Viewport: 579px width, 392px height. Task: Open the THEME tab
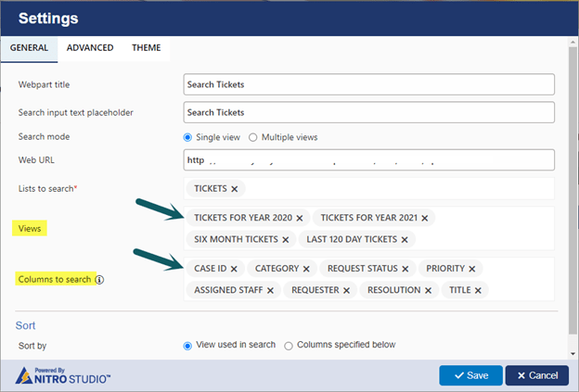[146, 48]
